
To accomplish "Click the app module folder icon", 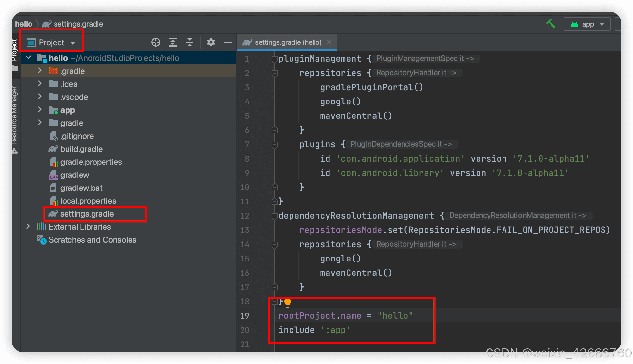I will click(x=53, y=110).
